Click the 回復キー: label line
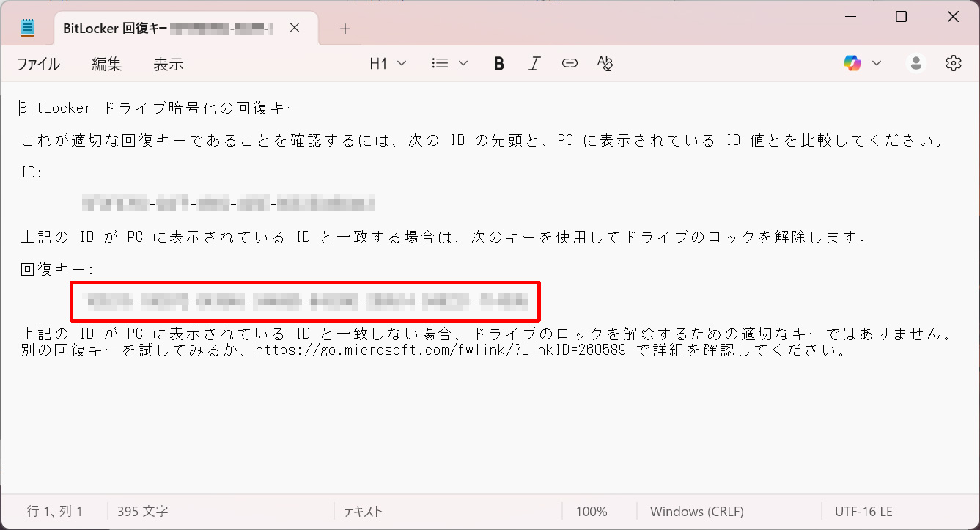This screenshot has height=530, width=980. 58,269
